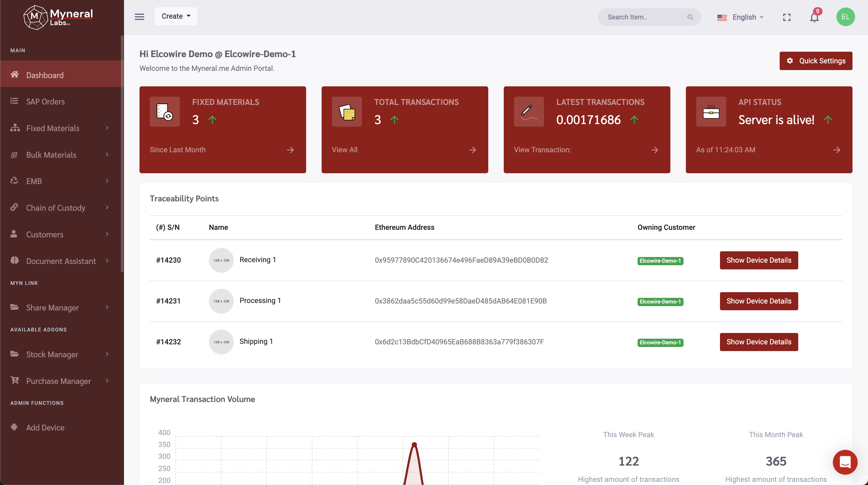Expand the Document Assistant chevron
Image resolution: width=868 pixels, height=485 pixels.
pyautogui.click(x=107, y=260)
